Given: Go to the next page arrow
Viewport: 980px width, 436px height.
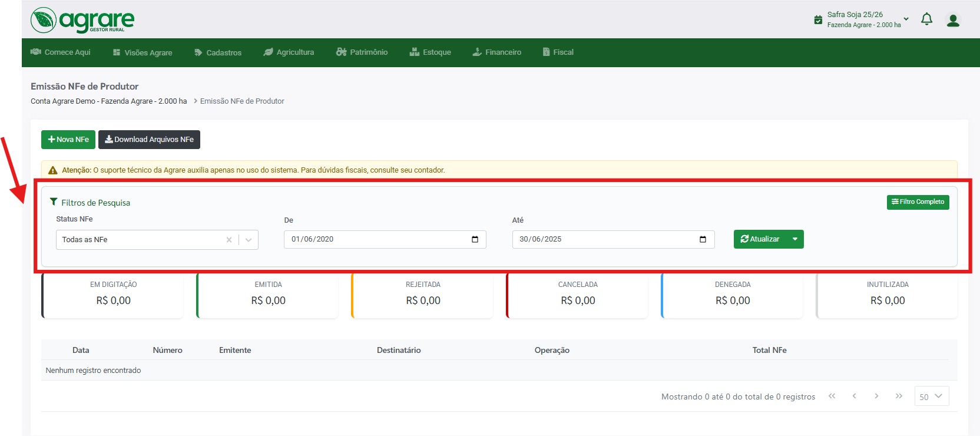Looking at the screenshot, I should tap(876, 396).
